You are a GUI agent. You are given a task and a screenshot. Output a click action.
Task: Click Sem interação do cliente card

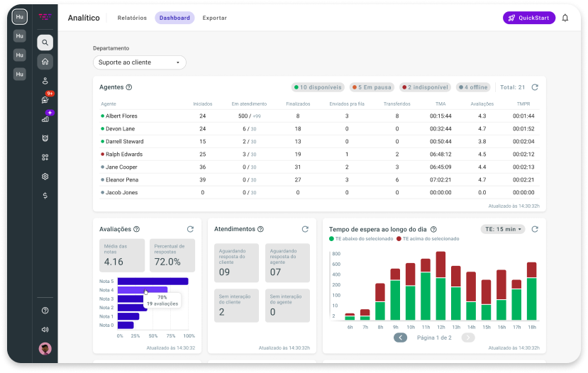click(x=236, y=306)
